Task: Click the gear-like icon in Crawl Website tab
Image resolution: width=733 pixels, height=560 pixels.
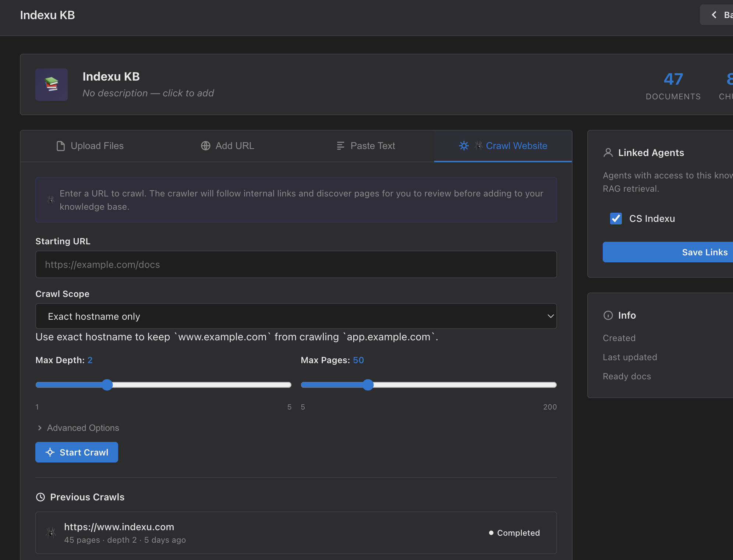Action: [x=464, y=146]
